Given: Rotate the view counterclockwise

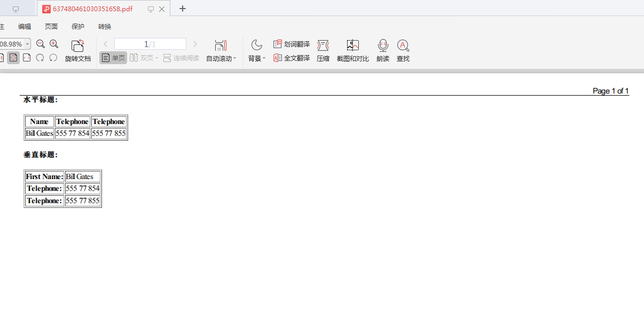Looking at the screenshot, I should pyautogui.click(x=53, y=58).
